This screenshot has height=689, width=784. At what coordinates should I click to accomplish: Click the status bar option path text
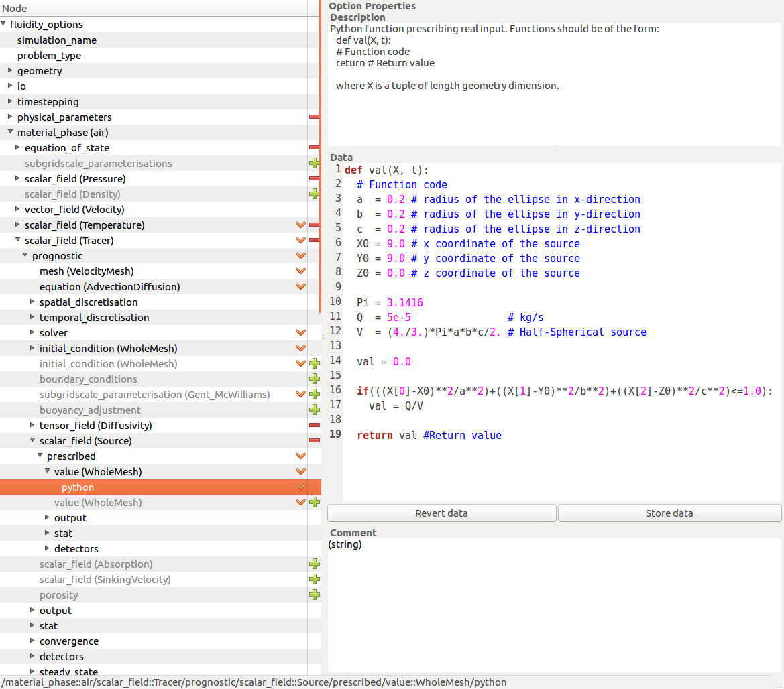click(x=254, y=682)
